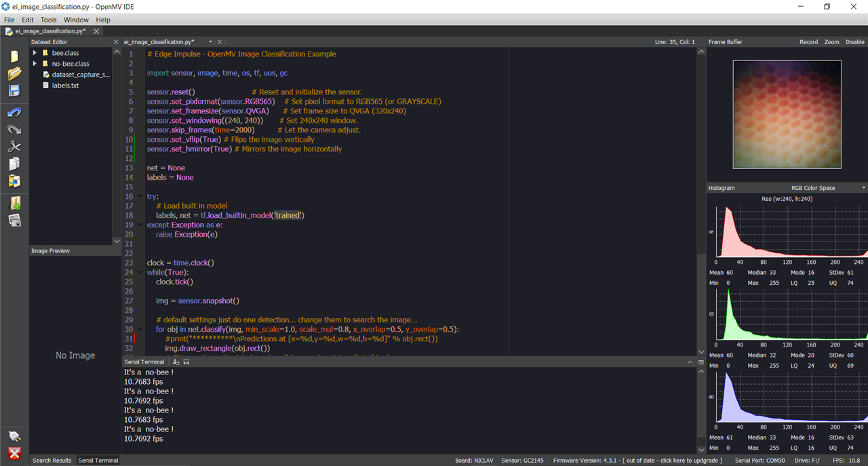Screen dimensions: 868x466
Task: Save the script with the floppy disk icon
Action: [14, 90]
